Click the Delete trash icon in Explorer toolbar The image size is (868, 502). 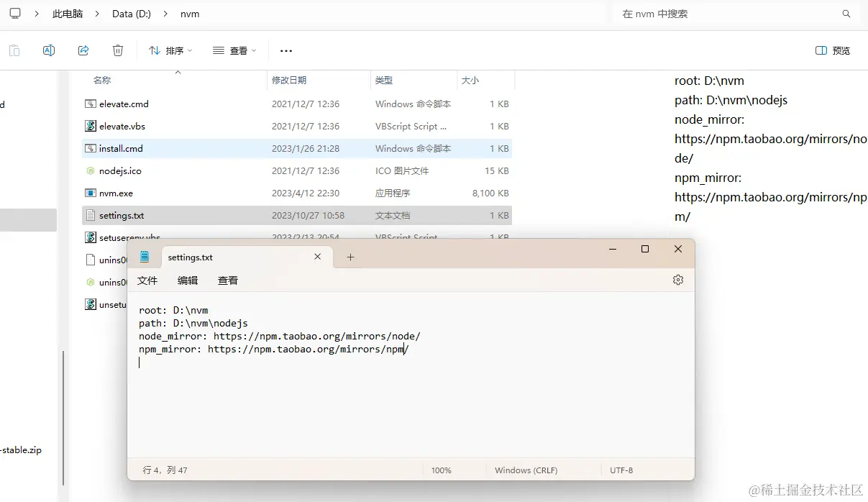(118, 50)
